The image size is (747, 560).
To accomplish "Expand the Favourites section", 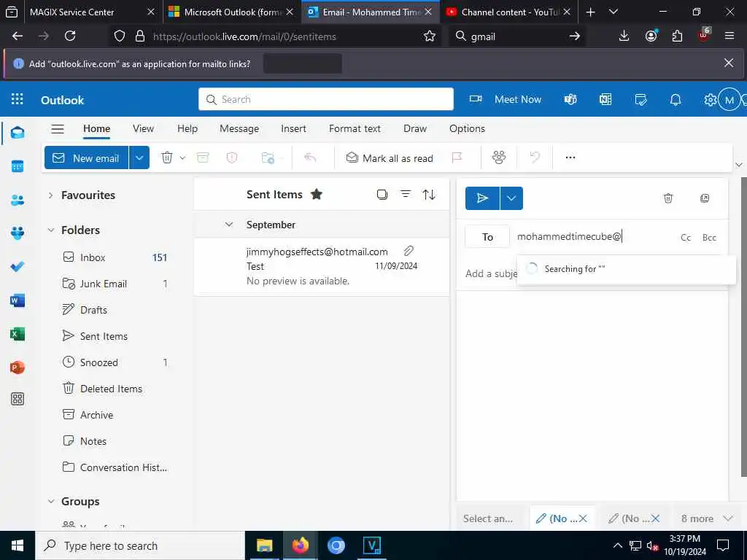I will point(50,195).
